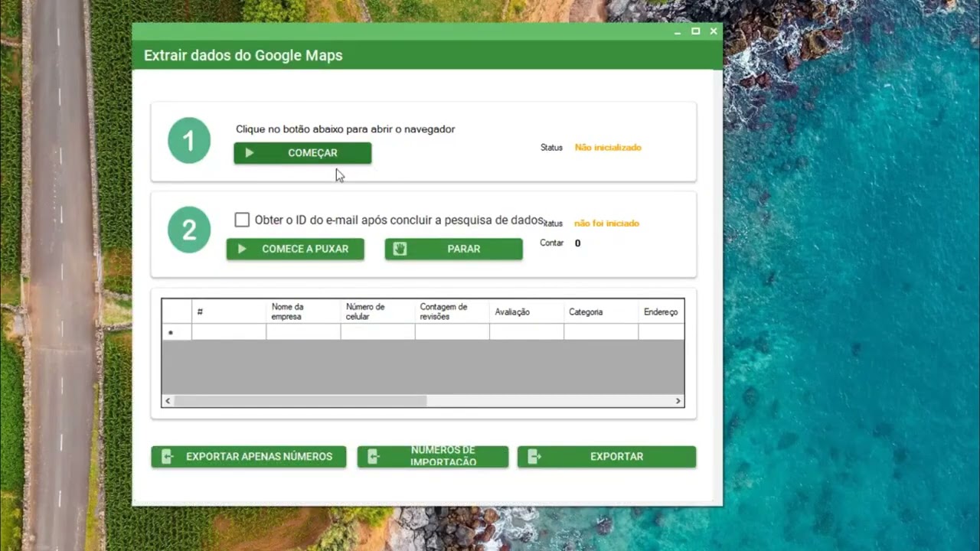980x551 pixels.
Task: Click the table's scroll left arrow
Action: [x=168, y=401]
